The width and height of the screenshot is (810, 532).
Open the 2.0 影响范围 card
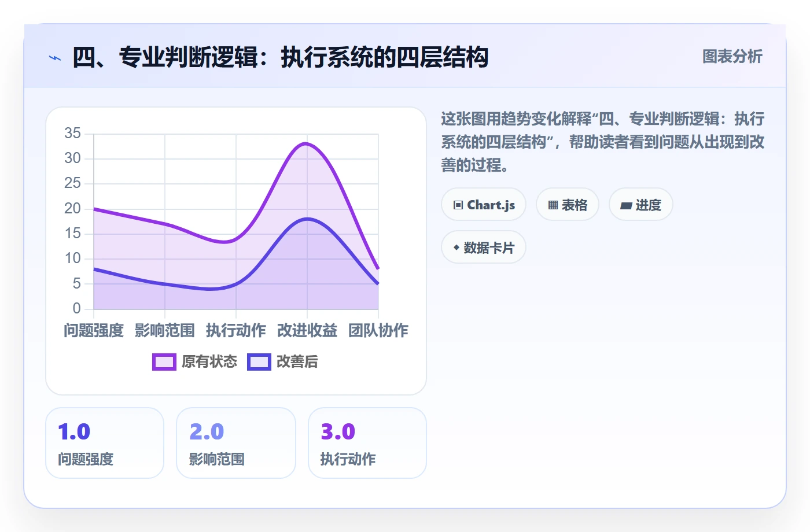point(236,443)
